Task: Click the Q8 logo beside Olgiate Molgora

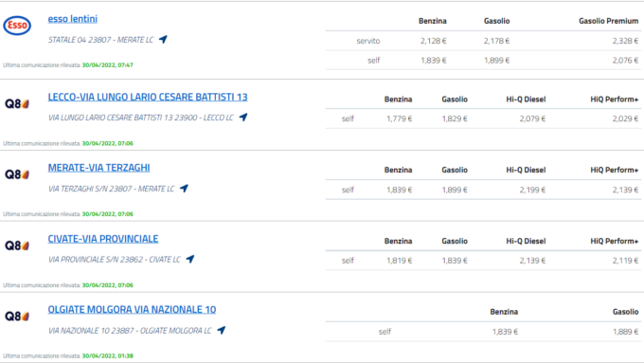Action: (17, 317)
